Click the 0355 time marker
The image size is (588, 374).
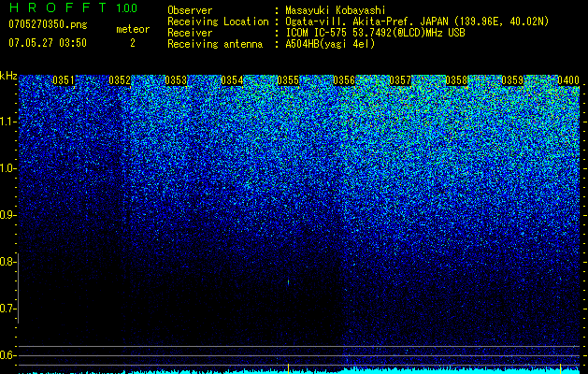point(288,80)
